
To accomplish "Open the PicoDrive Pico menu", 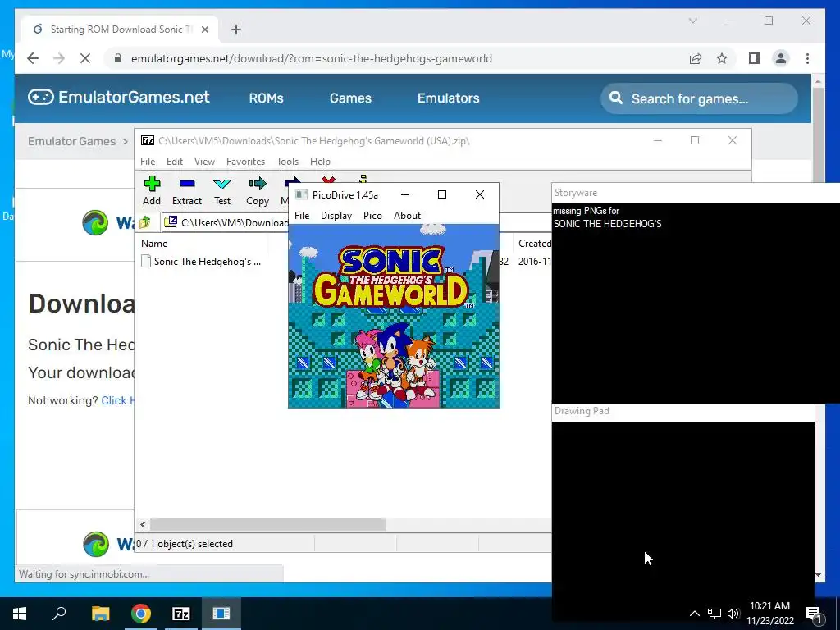I will point(373,216).
